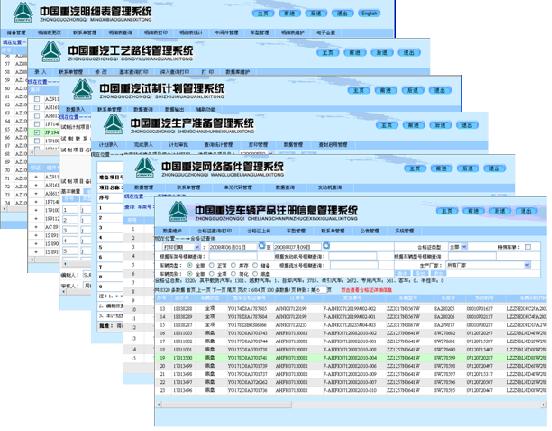The height and width of the screenshot is (431, 552).
Task: Click the logo in the 生产准备管理系统 window
Action: click(113, 124)
